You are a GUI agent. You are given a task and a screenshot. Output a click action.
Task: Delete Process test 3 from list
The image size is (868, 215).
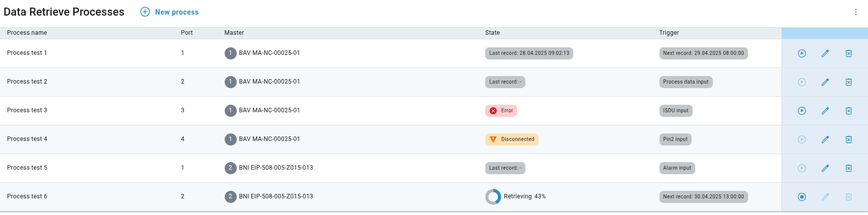click(x=848, y=111)
